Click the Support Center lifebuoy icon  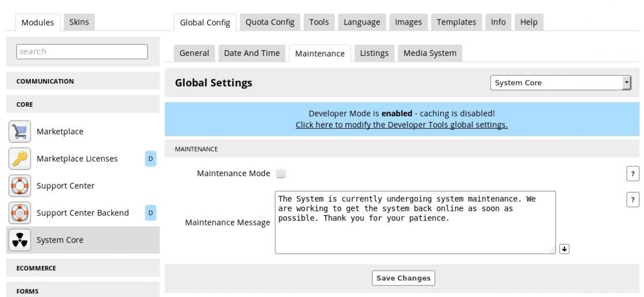pos(19,186)
